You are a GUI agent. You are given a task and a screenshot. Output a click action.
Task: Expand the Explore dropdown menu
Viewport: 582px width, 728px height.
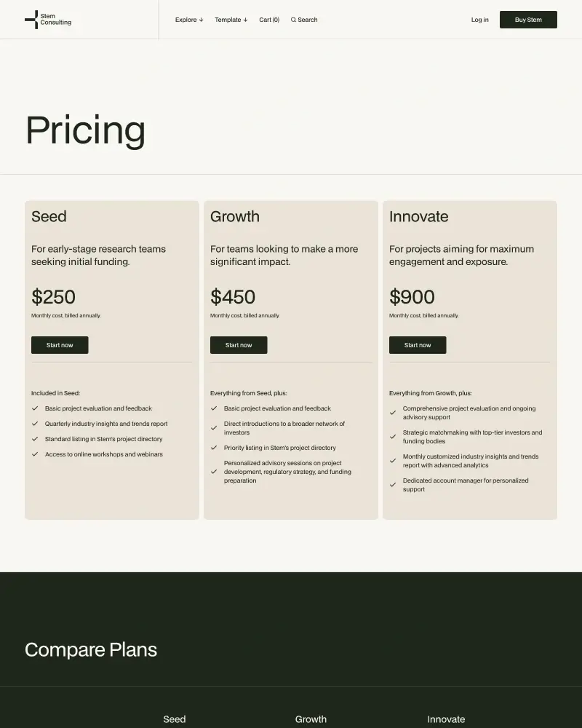pos(189,20)
